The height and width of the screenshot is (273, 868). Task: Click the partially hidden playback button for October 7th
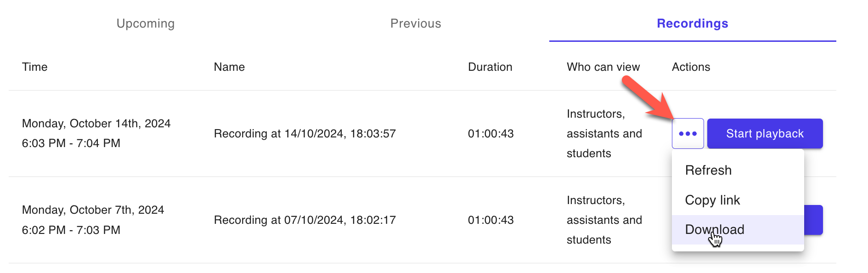click(813, 220)
